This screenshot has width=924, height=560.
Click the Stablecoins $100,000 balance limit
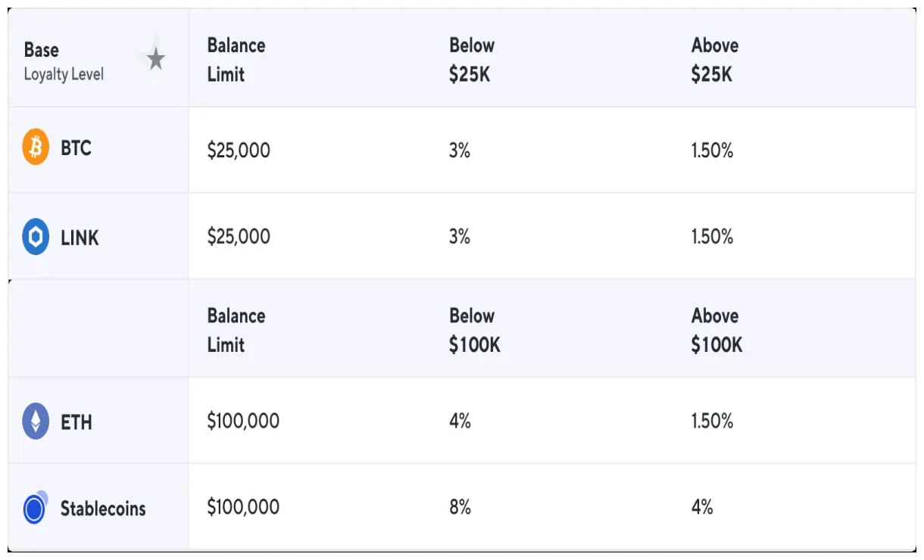click(x=243, y=507)
